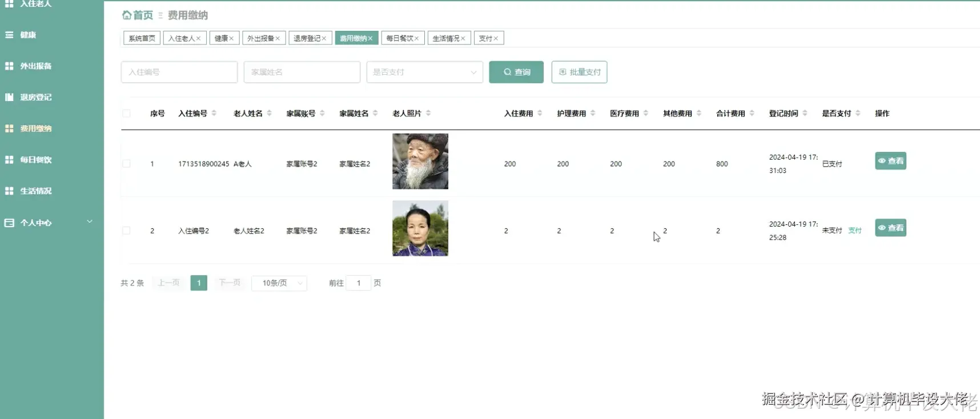The width and height of the screenshot is (980, 419).
Task: Click 首页 breadcrumb link
Action: pyautogui.click(x=143, y=15)
